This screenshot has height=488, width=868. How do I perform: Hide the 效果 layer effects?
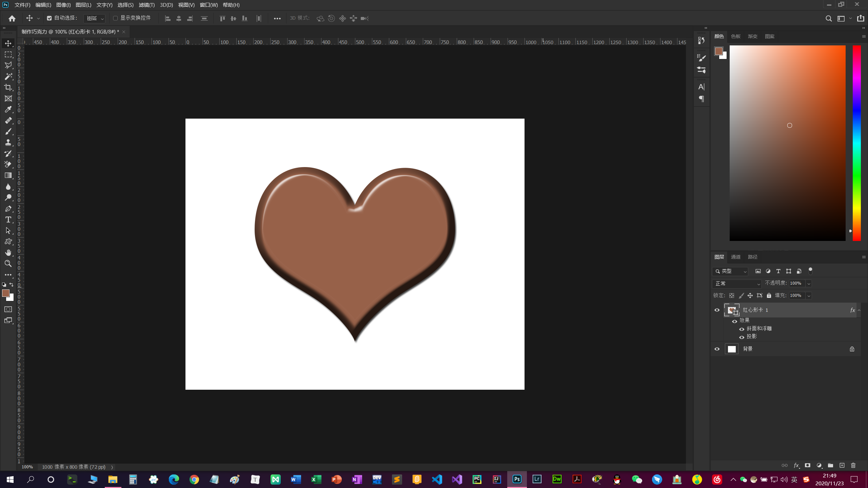coord(734,321)
